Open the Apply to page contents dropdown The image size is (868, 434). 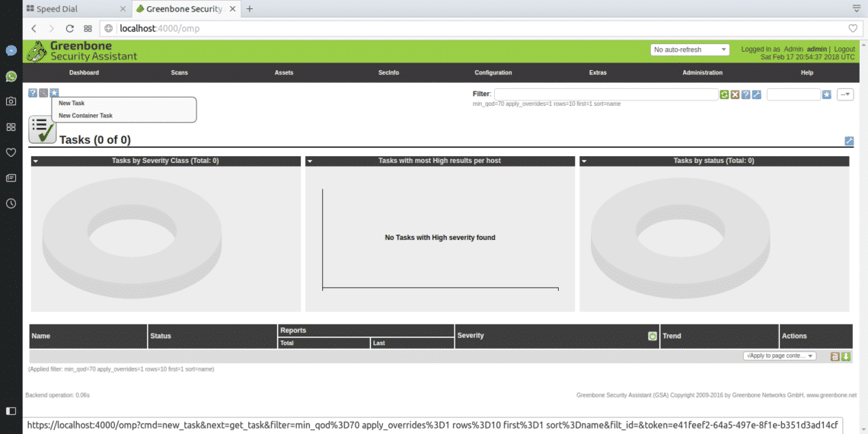coord(780,356)
